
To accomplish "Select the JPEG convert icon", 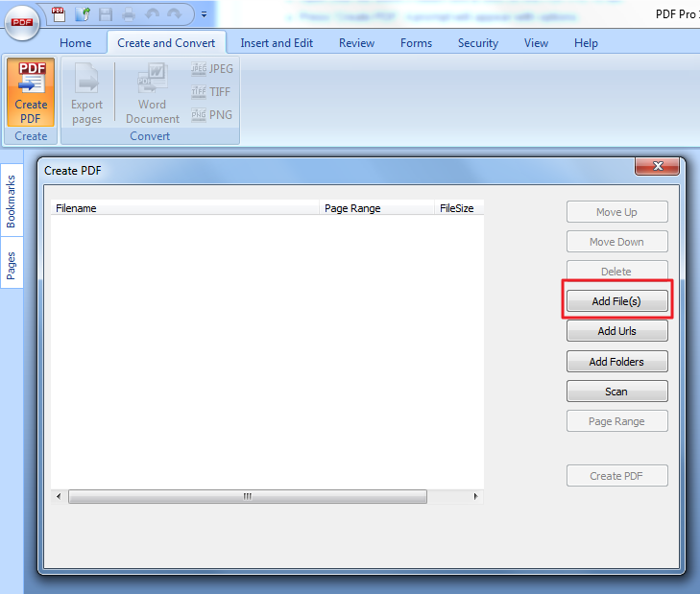I will (x=211, y=69).
